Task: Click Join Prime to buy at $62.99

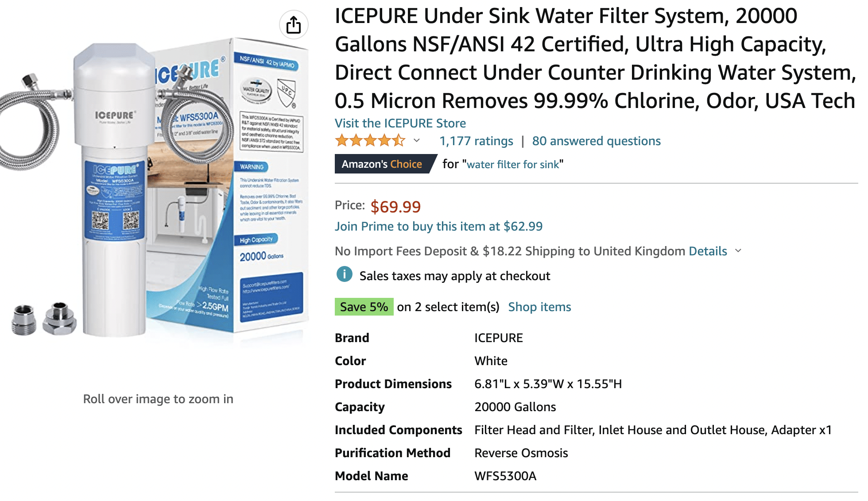Action: coord(438,226)
